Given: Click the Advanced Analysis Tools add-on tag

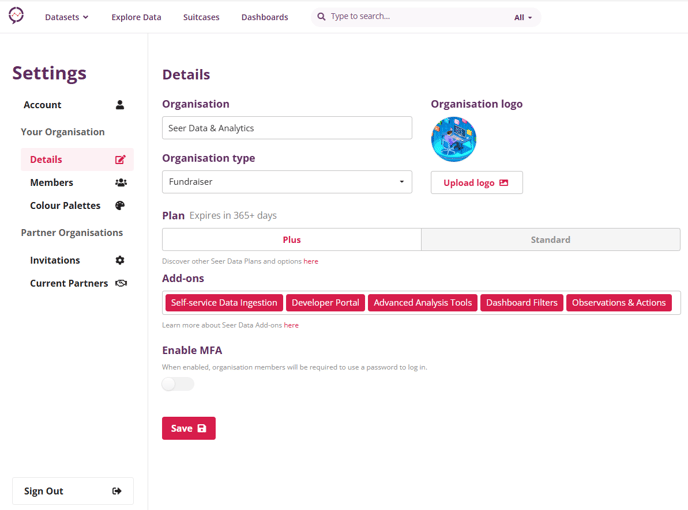Looking at the screenshot, I should [x=423, y=303].
